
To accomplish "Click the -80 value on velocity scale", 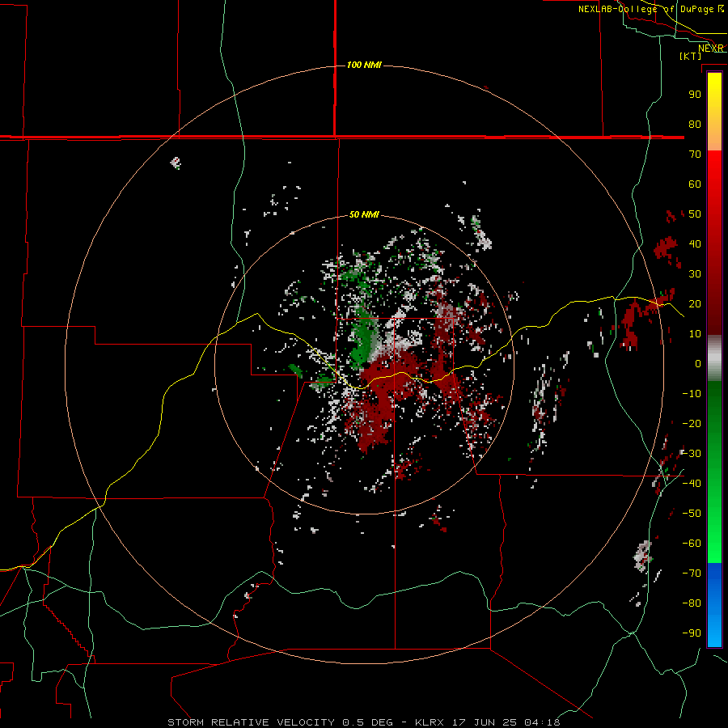I will pos(692,603).
